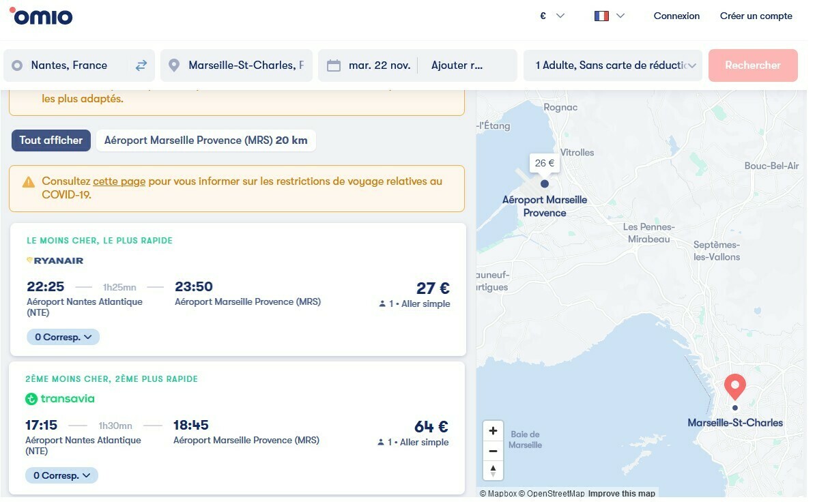Select the 26 € airport price marker
Screen dimensions: 815x504
point(545,164)
